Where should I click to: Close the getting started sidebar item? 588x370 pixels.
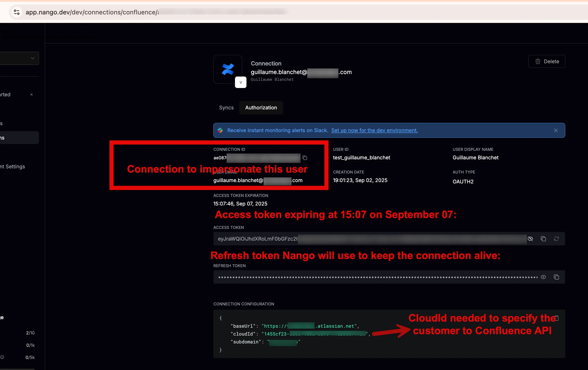click(32, 94)
